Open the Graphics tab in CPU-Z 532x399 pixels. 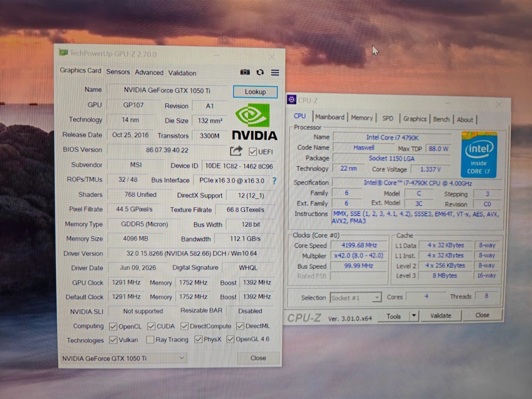click(x=415, y=119)
